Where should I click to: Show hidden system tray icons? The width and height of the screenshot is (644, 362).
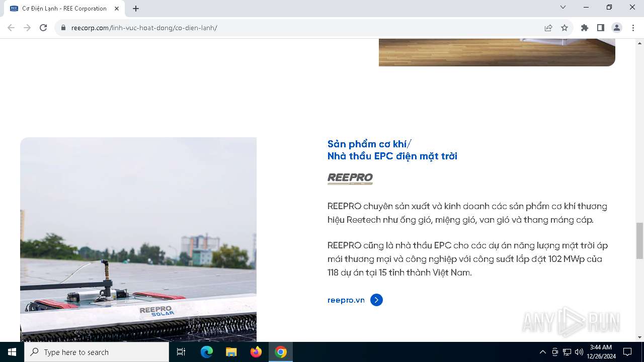(x=542, y=352)
